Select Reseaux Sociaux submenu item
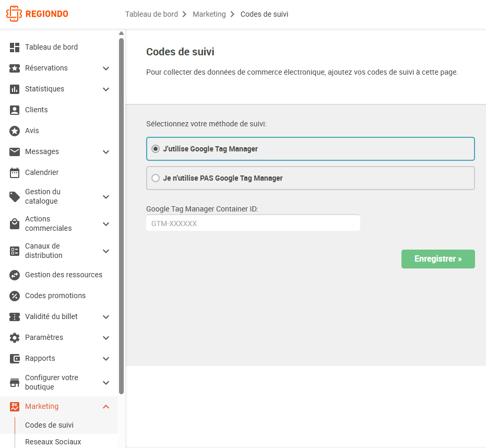Viewport: 486px width, 448px height. click(53, 442)
